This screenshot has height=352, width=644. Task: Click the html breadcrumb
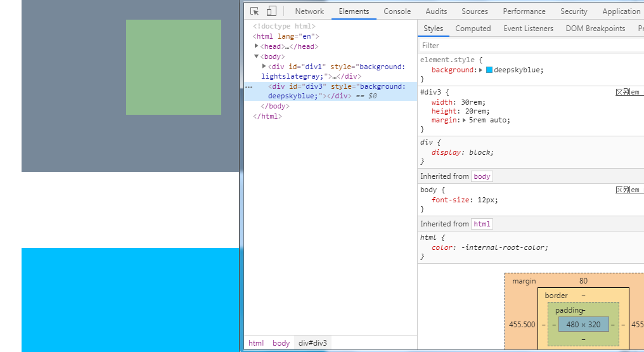(x=256, y=343)
